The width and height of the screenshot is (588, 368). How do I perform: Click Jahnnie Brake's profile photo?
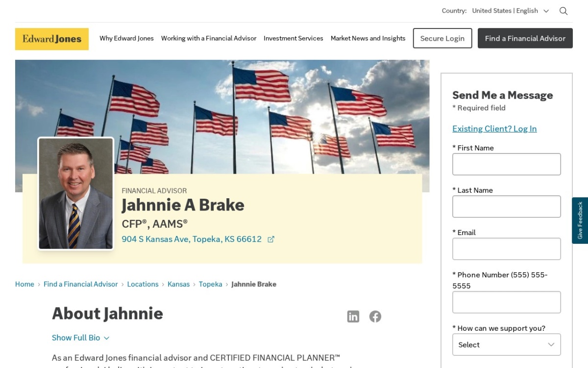76,194
